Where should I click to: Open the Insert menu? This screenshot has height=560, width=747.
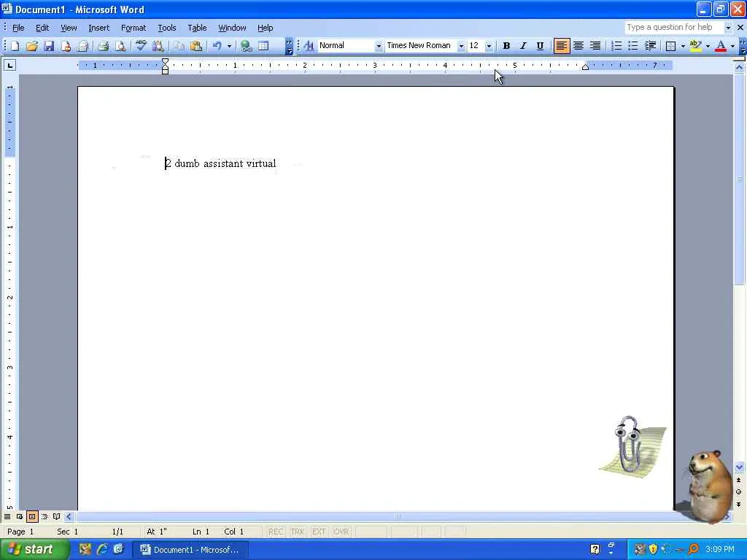click(99, 28)
